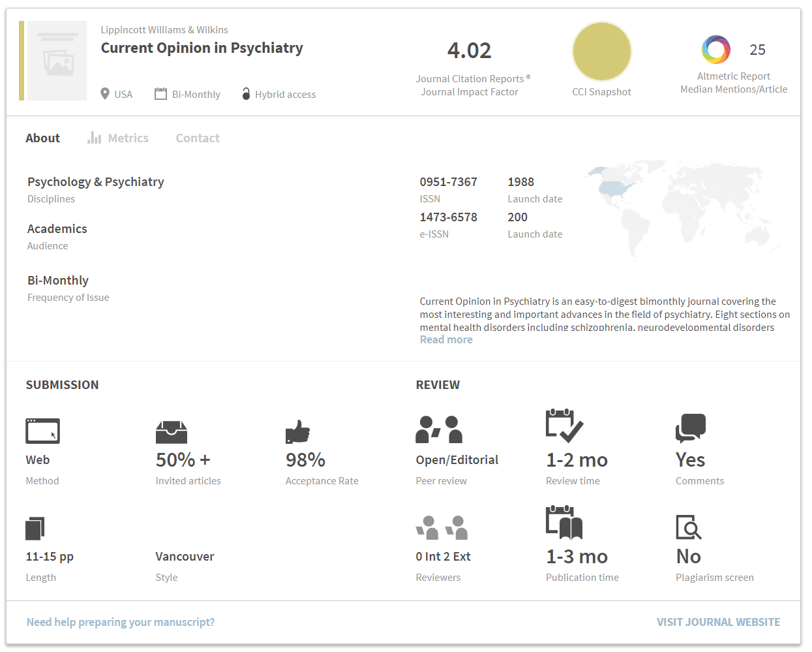Click the Vancouver style text
Viewport: 812px width, 652px height.
185,556
